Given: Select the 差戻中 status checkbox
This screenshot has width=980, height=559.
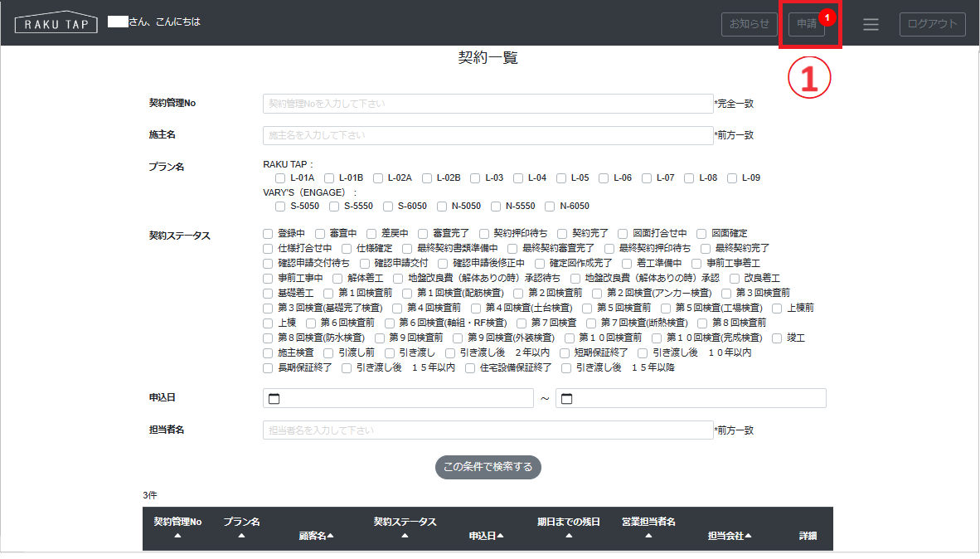Looking at the screenshot, I should coord(371,234).
